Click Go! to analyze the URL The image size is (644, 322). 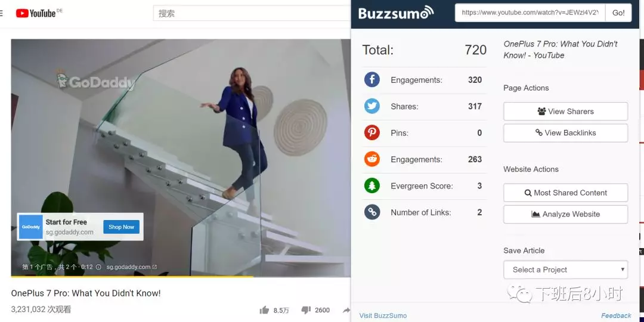pos(618,13)
